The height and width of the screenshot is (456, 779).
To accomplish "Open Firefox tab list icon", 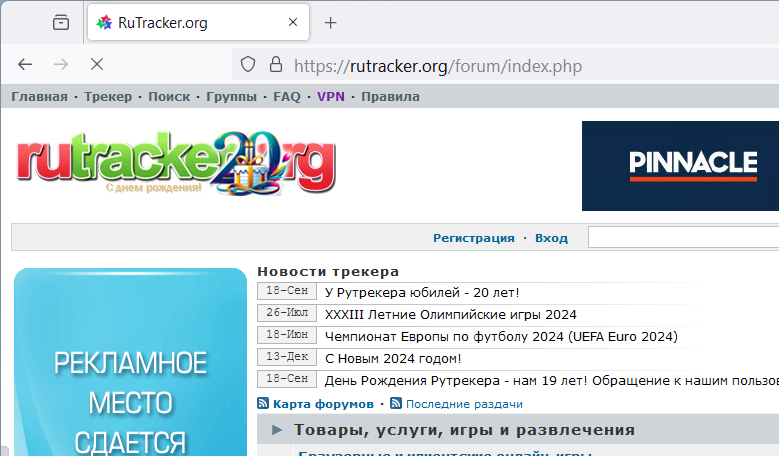I will (61, 22).
